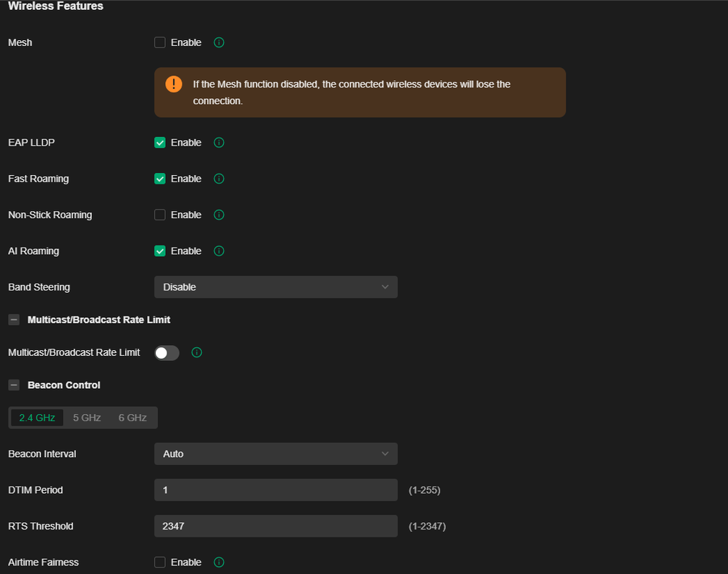Click the AI Roaming info icon

219,251
